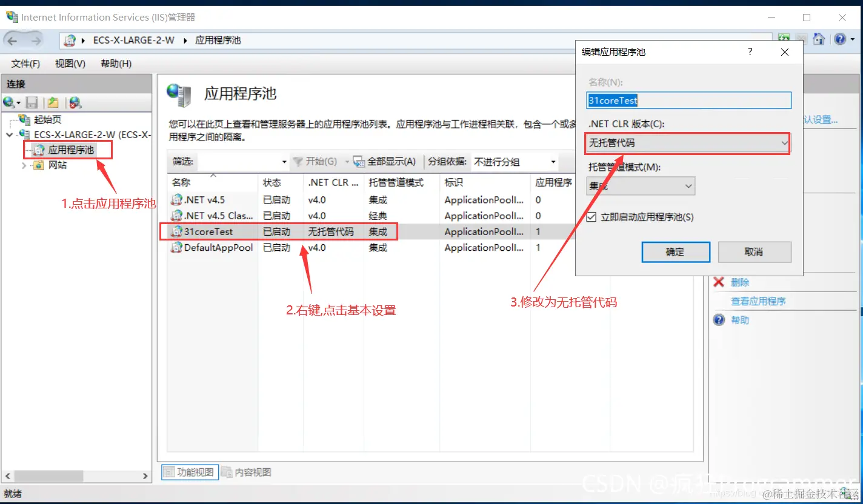The width and height of the screenshot is (863, 504).
Task: Click 取消 in the edit pool dialog
Action: click(x=754, y=252)
